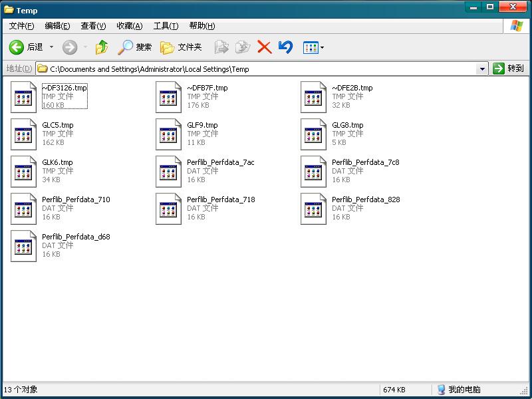Viewport: 532px width, 399px height.
Task: Select the ~DF3126.tmp file icon
Action: 23,97
